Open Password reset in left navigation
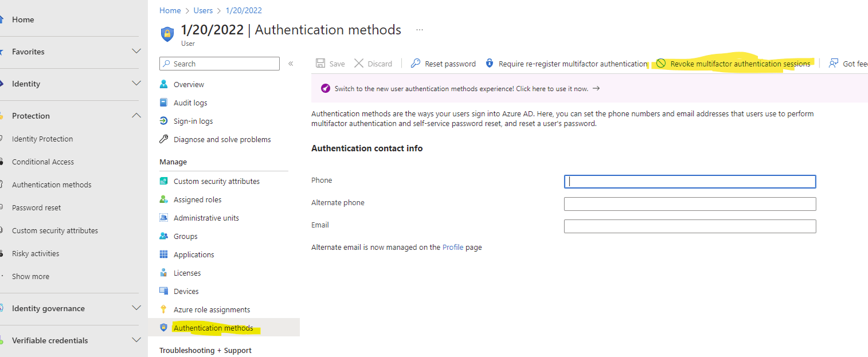 click(x=36, y=207)
